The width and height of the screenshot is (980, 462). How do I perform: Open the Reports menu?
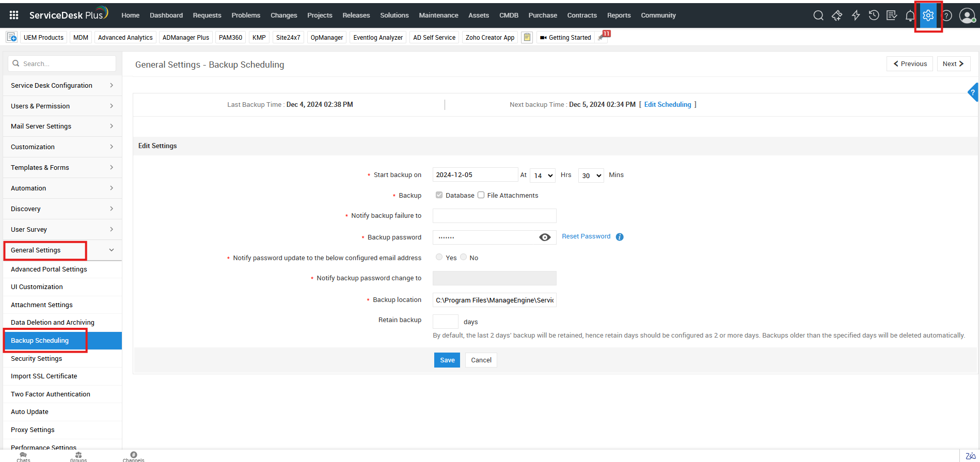619,15
